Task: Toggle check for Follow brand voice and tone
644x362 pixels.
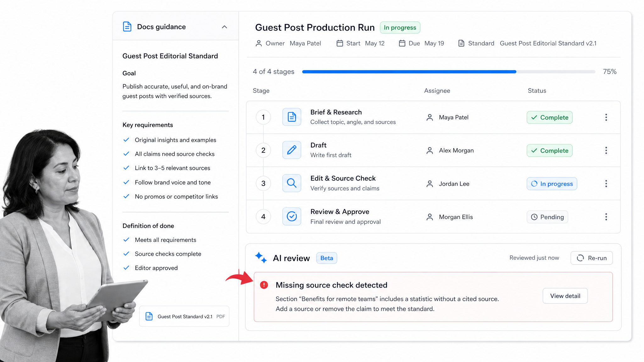Action: click(126, 182)
